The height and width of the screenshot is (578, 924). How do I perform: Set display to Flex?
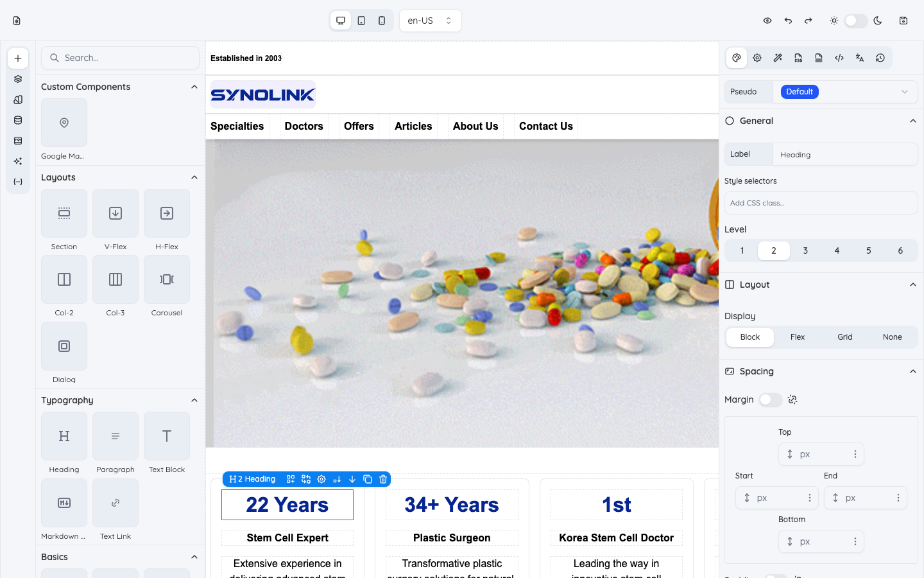[x=798, y=337]
